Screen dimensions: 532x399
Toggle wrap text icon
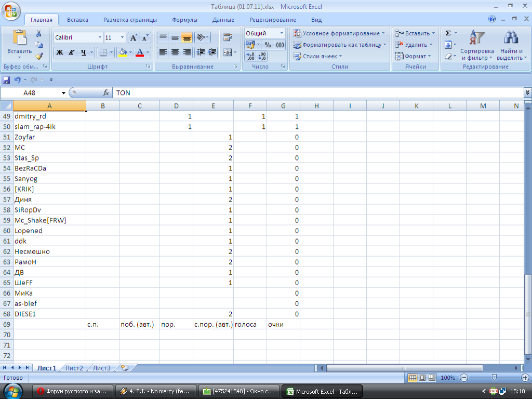pos(228,37)
